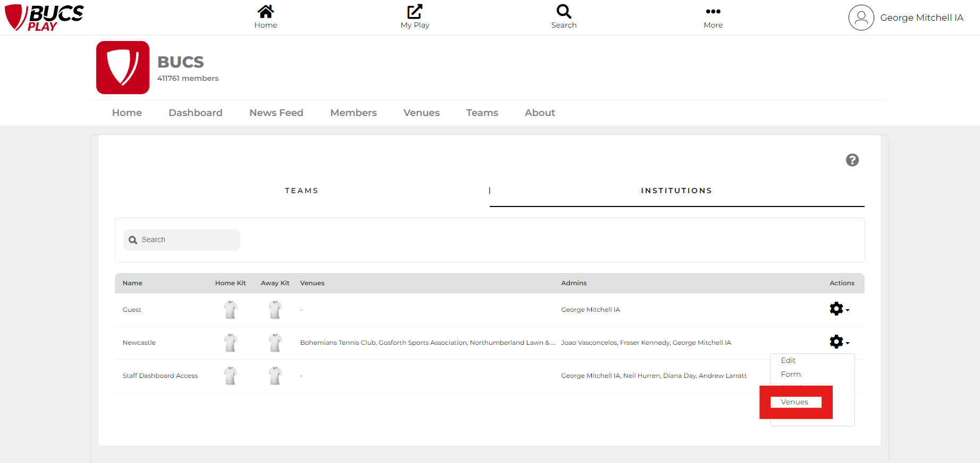Click the BUCS club title heading
The height and width of the screenshot is (463, 980).
click(181, 62)
